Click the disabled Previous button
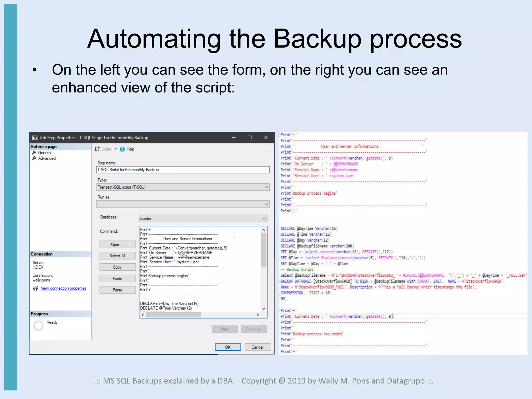Viewport: 532px width, 399px height. (x=254, y=329)
